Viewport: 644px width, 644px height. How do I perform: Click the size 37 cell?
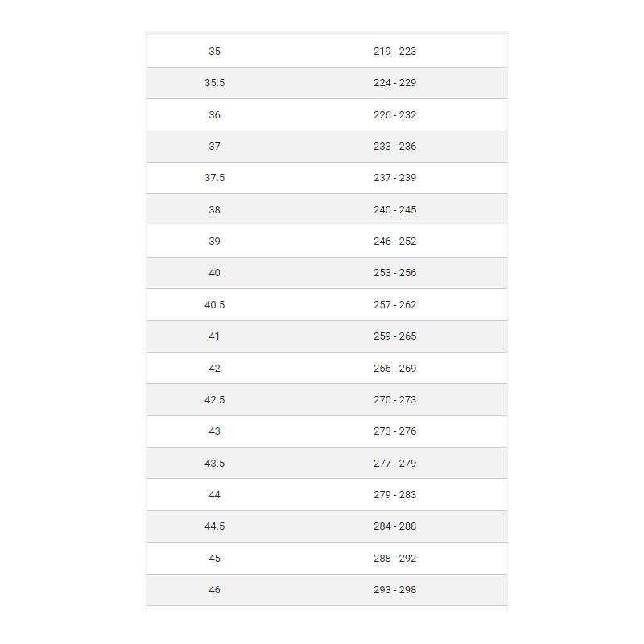tap(214, 147)
